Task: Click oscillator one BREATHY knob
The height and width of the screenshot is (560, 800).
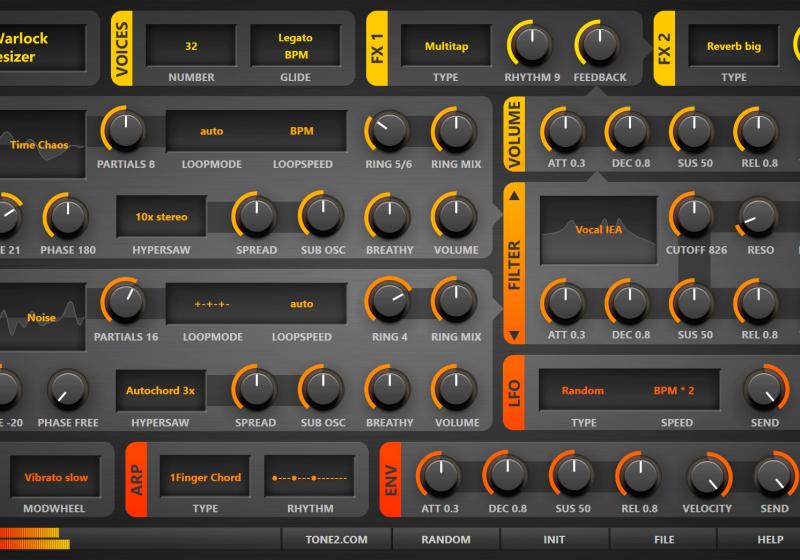Action: pyautogui.click(x=389, y=216)
